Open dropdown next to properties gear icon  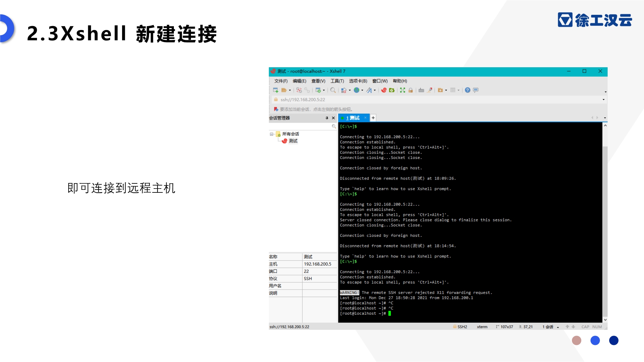click(x=324, y=90)
